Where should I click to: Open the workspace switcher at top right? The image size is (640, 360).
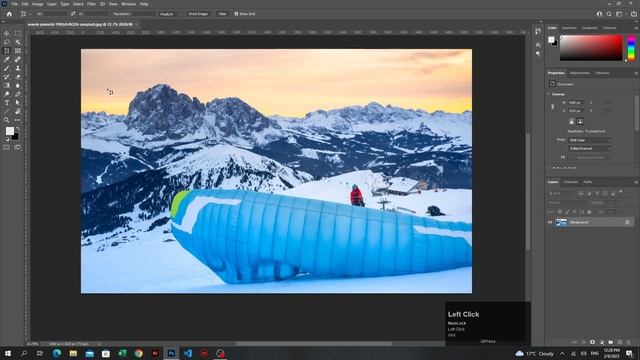[x=620, y=14]
